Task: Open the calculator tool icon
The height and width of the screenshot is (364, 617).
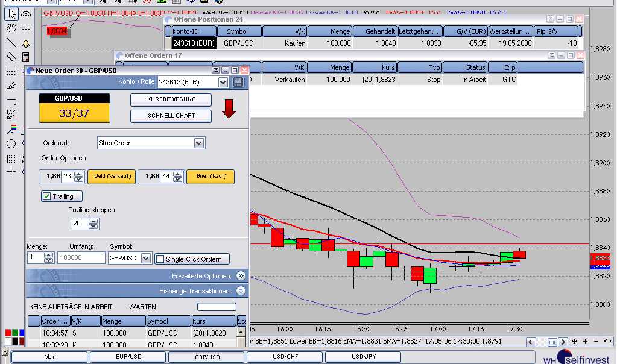Action: [x=26, y=57]
